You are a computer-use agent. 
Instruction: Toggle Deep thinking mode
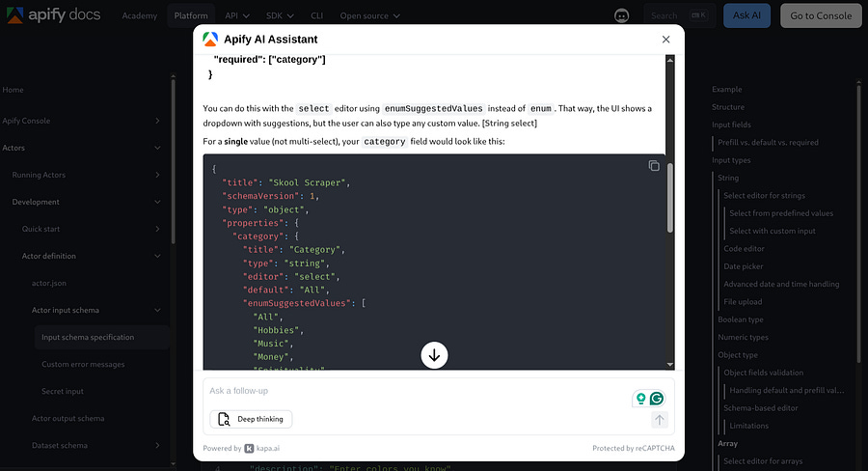(251, 419)
